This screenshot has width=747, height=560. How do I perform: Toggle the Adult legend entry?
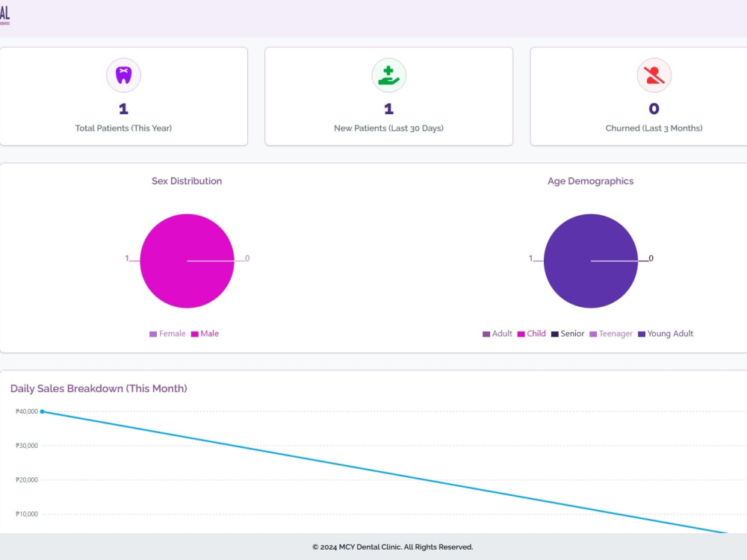coord(498,334)
